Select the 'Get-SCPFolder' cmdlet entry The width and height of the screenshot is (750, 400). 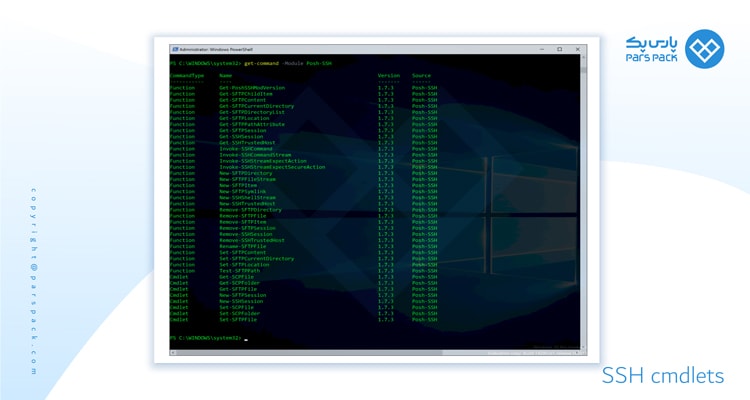pos(240,283)
